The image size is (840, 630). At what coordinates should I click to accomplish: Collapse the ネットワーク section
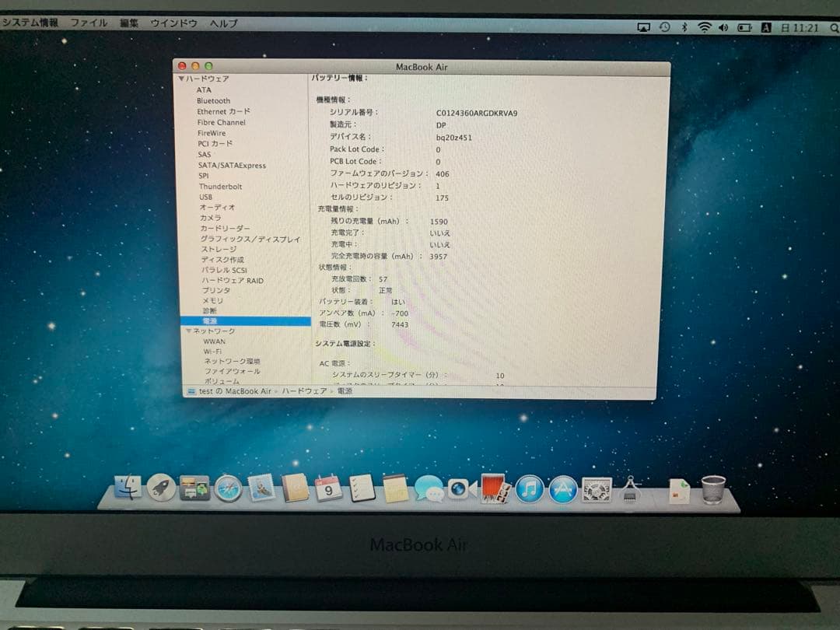pyautogui.click(x=186, y=330)
